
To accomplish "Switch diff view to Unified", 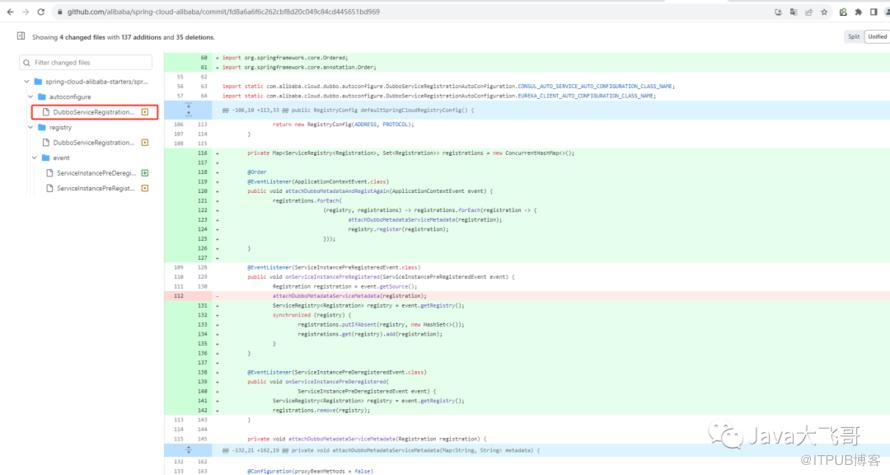I will [x=877, y=36].
